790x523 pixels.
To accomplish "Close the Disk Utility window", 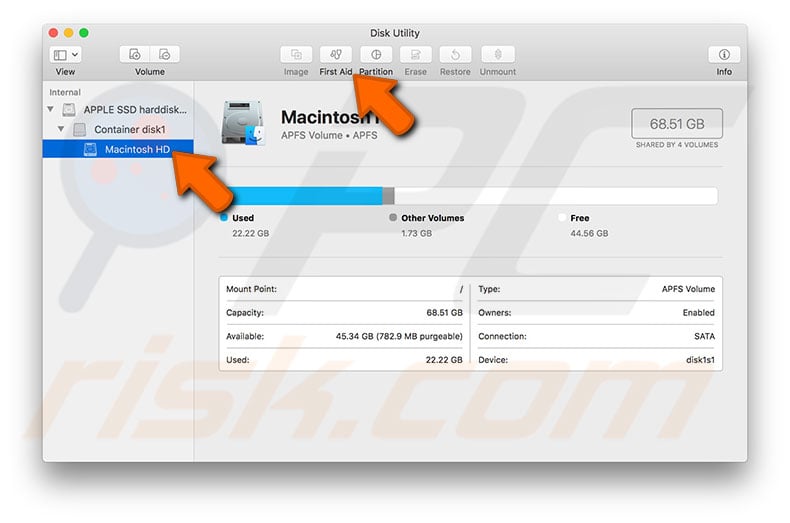I will tap(53, 33).
